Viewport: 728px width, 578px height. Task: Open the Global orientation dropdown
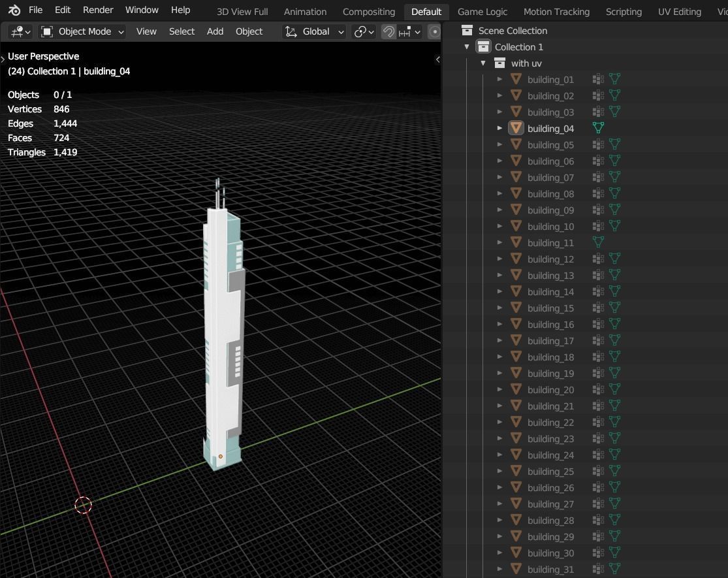coord(314,31)
